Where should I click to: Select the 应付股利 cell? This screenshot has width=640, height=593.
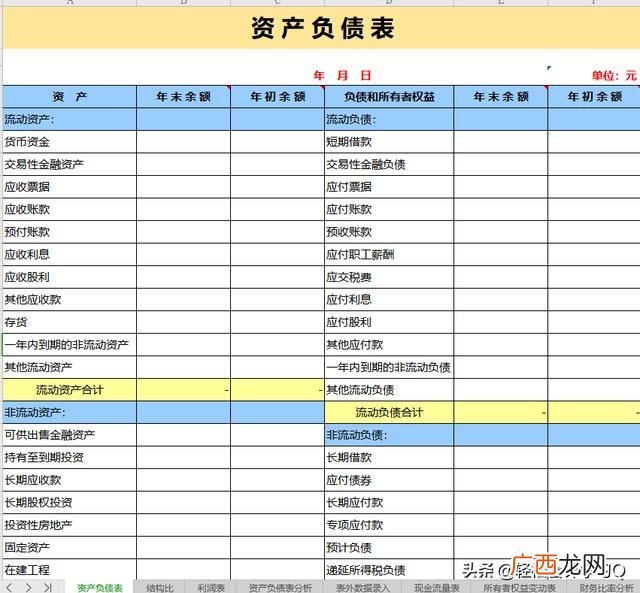[x=389, y=322]
